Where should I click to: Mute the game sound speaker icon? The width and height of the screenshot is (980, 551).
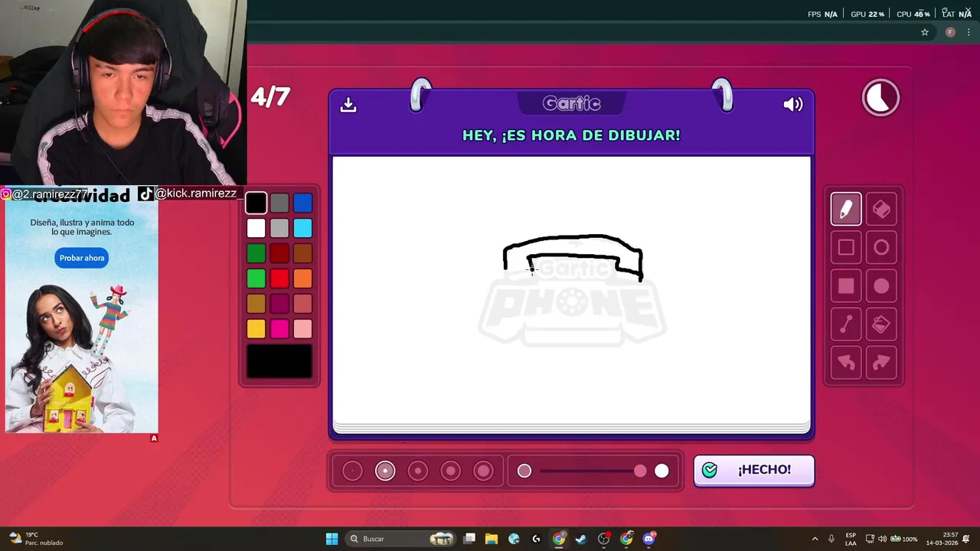[793, 104]
